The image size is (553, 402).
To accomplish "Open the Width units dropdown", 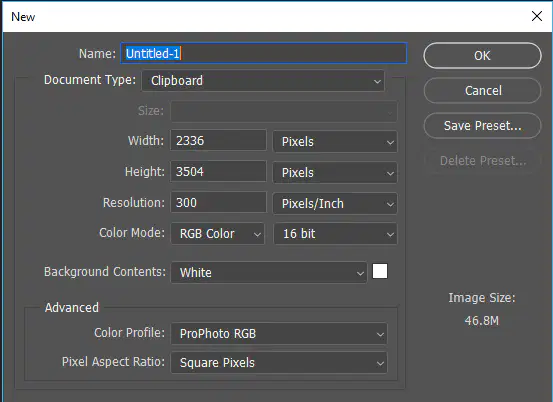I will pyautogui.click(x=335, y=142).
